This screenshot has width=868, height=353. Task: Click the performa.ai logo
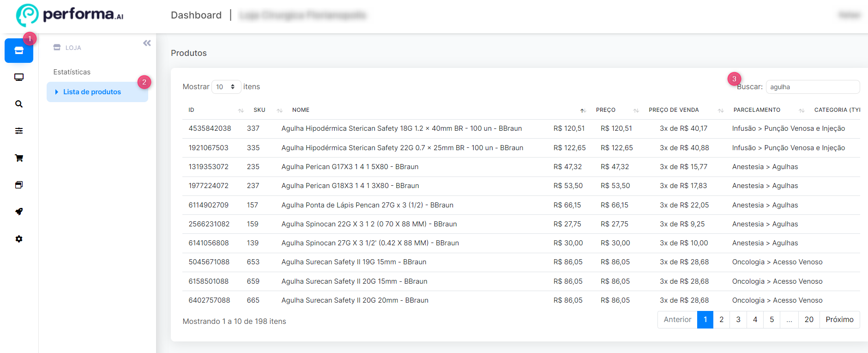pos(70,15)
